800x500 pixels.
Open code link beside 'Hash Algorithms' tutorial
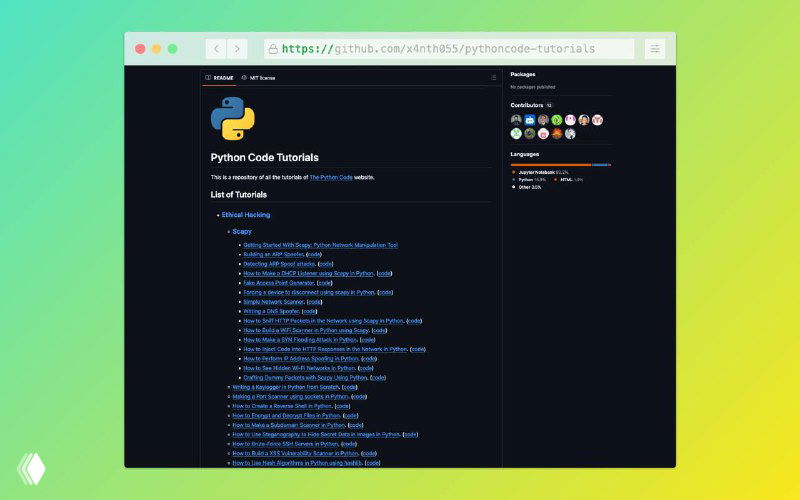click(372, 463)
